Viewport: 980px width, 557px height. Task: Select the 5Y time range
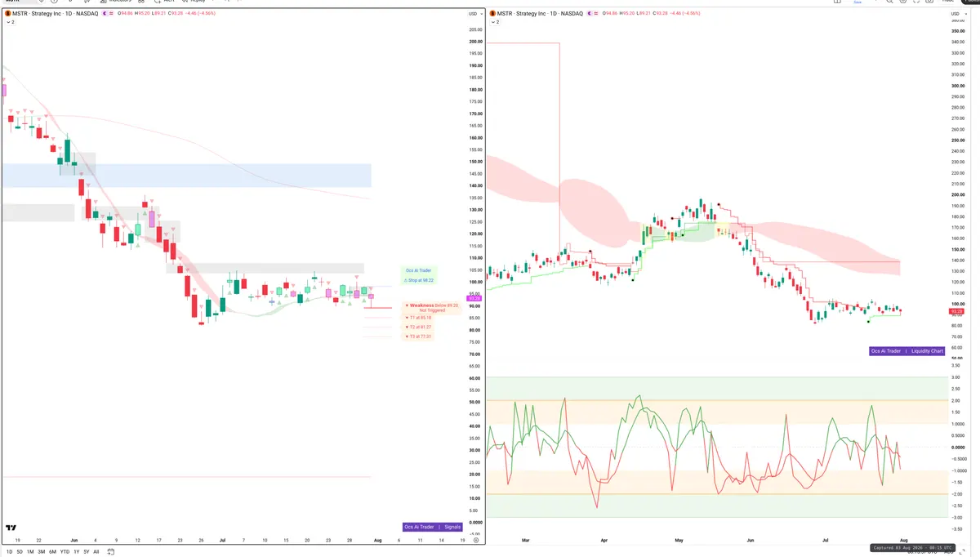tap(86, 552)
